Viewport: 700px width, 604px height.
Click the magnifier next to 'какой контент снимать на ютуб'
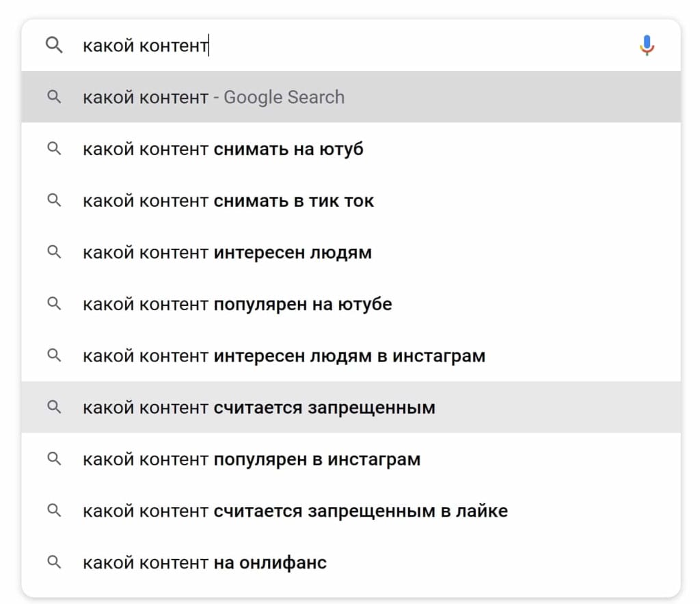tap(54, 149)
